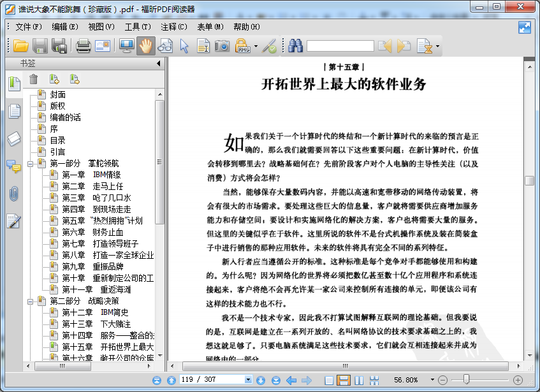Open the search options dropdown arrow
The height and width of the screenshot is (392, 540).
pyautogui.click(x=437, y=46)
